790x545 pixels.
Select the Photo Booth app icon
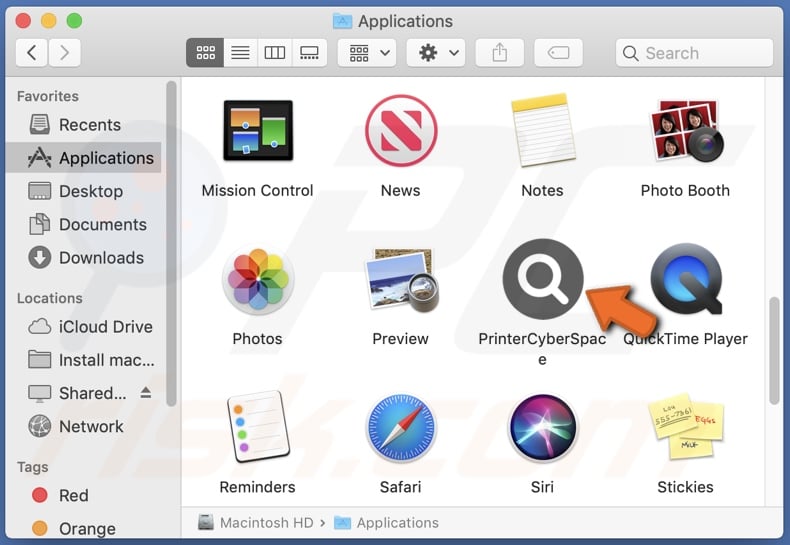(x=685, y=130)
